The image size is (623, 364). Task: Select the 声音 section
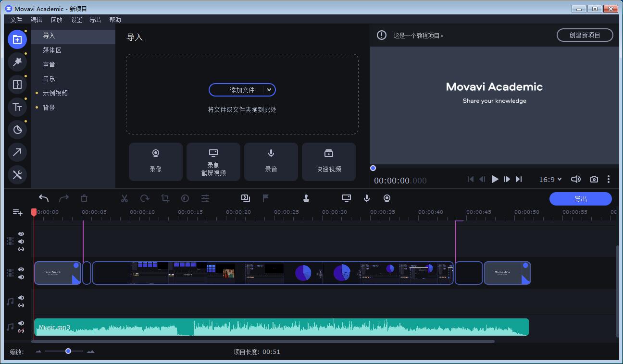tap(73, 64)
